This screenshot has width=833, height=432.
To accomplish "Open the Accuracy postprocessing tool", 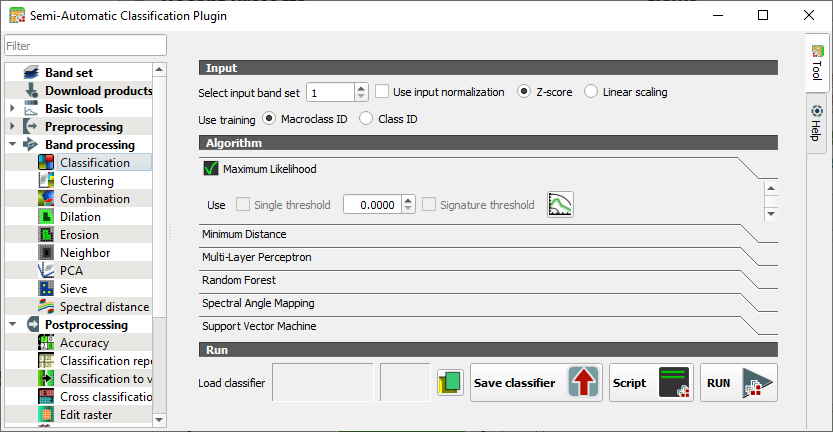I will tap(84, 343).
